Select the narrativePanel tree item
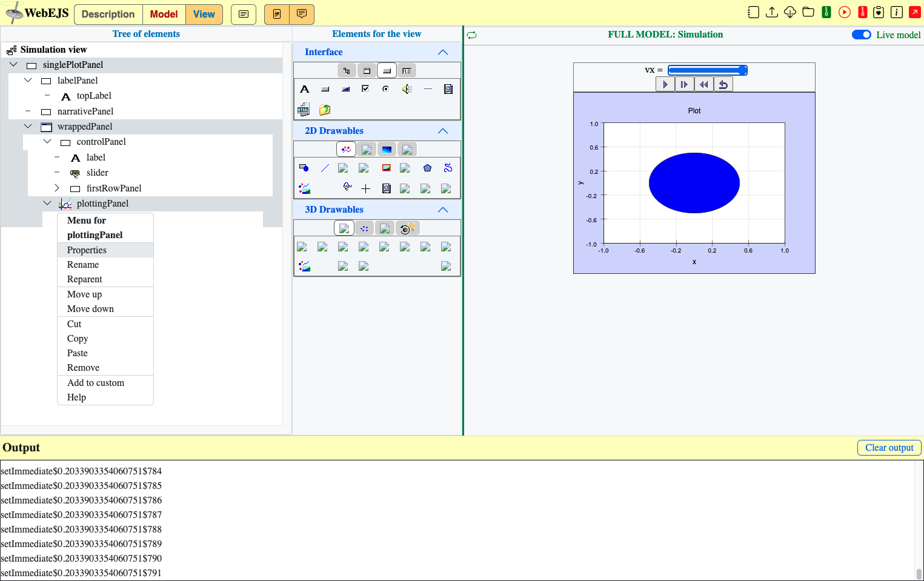Screen dimensions: 924x581 [85, 111]
